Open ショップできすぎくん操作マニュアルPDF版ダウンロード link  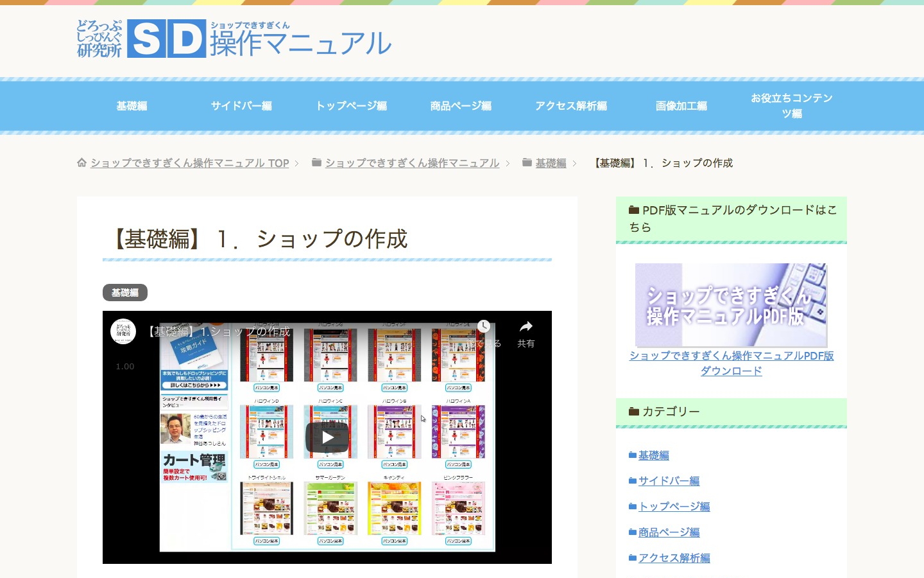point(732,363)
